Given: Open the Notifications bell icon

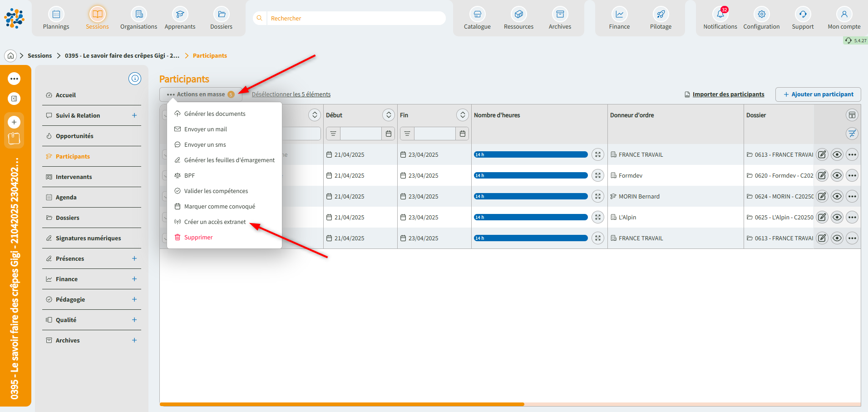Looking at the screenshot, I should pyautogui.click(x=720, y=15).
